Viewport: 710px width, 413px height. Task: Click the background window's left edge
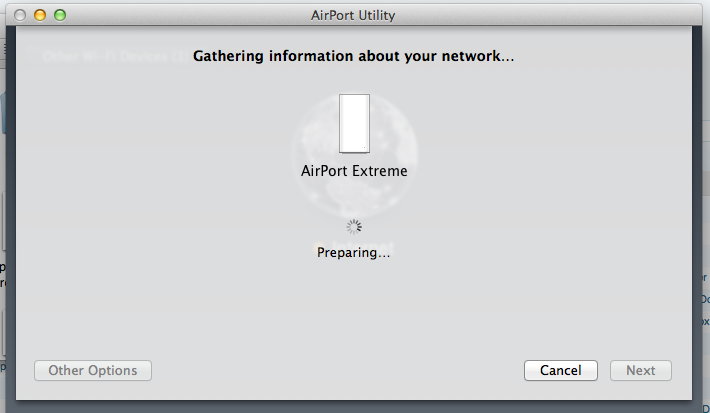[x=3, y=274]
